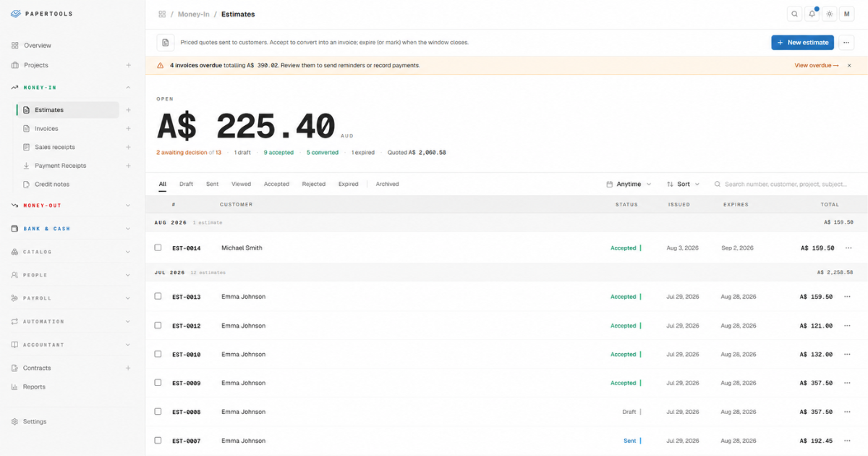Viewport: 868px width, 456px height.
Task: Check the EST-0013 row checkbox
Action: (158, 296)
